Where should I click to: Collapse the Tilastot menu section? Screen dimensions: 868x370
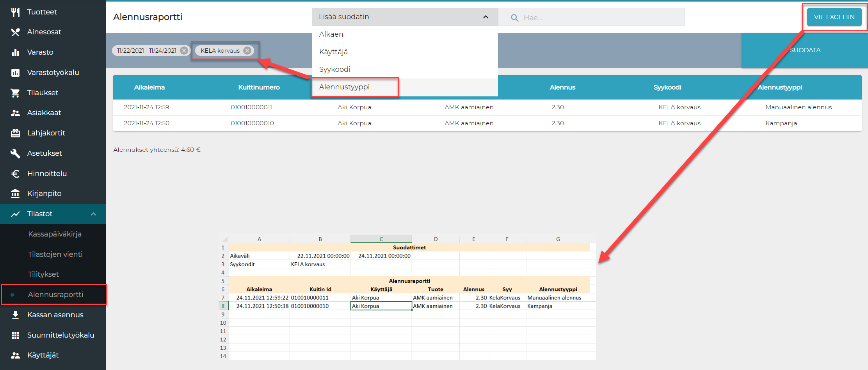pyautogui.click(x=93, y=214)
